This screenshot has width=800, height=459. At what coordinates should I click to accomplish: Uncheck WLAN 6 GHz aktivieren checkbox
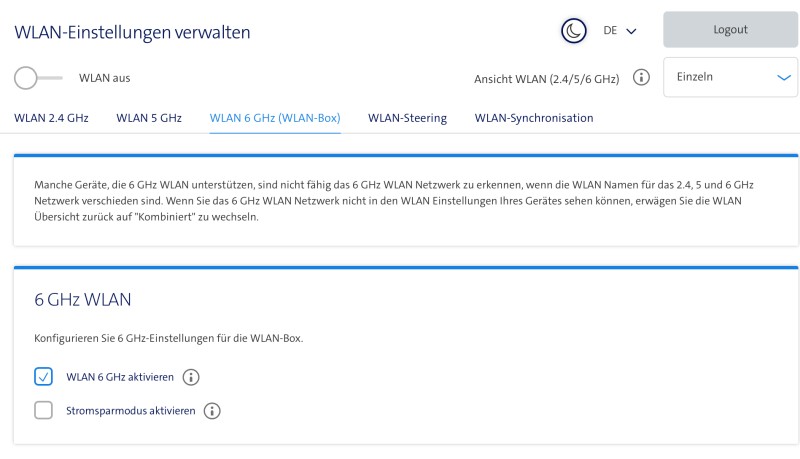tap(43, 377)
